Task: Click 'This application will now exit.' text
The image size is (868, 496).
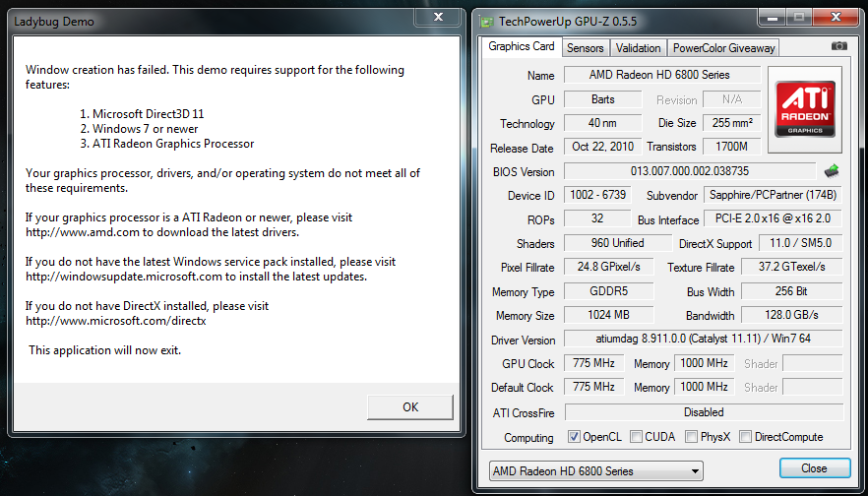Action: click(105, 350)
